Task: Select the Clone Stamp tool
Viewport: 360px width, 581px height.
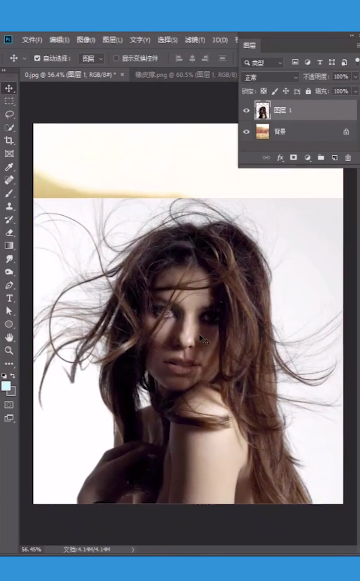Action: [9, 206]
